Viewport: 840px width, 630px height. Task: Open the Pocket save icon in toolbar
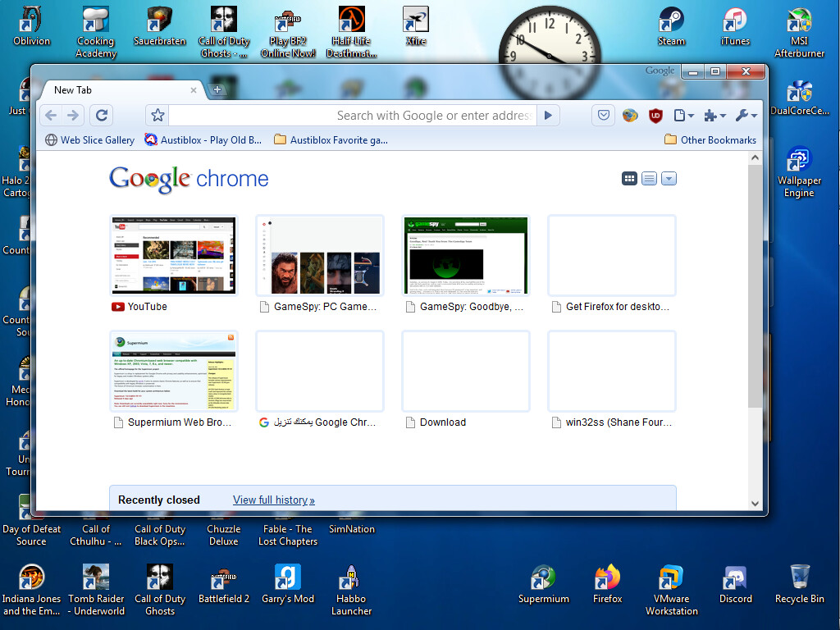(x=603, y=115)
